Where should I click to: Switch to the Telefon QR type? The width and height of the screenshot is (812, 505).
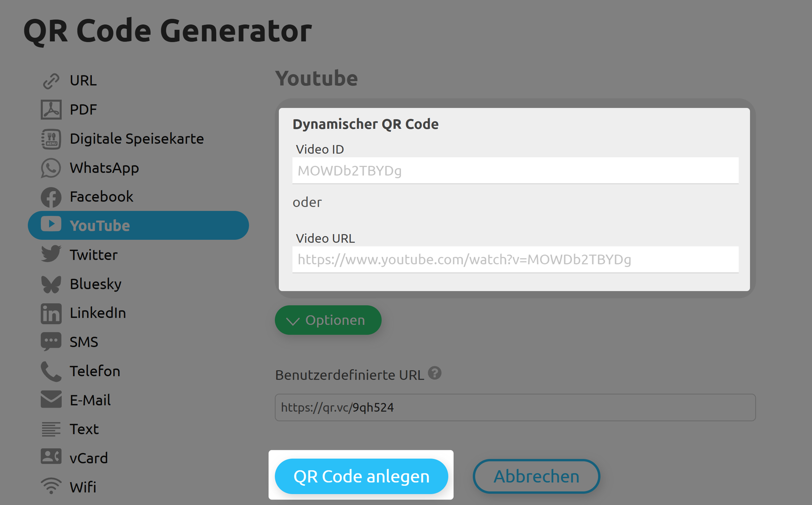[94, 371]
